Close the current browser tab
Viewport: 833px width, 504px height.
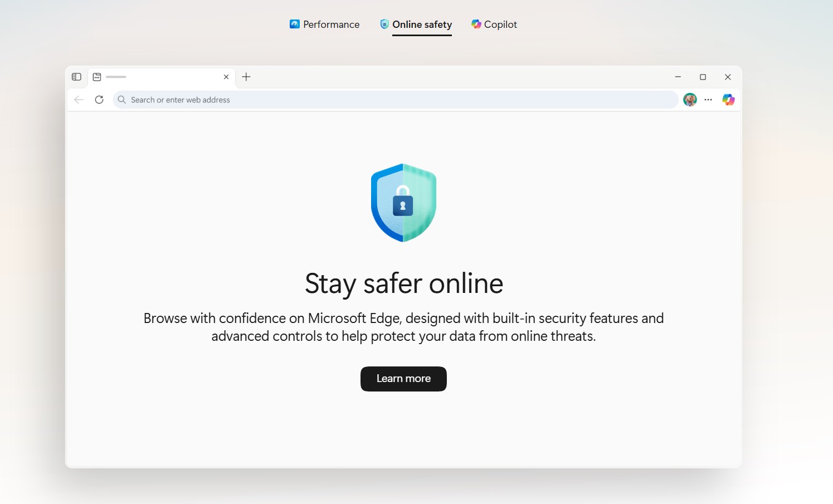(x=226, y=77)
